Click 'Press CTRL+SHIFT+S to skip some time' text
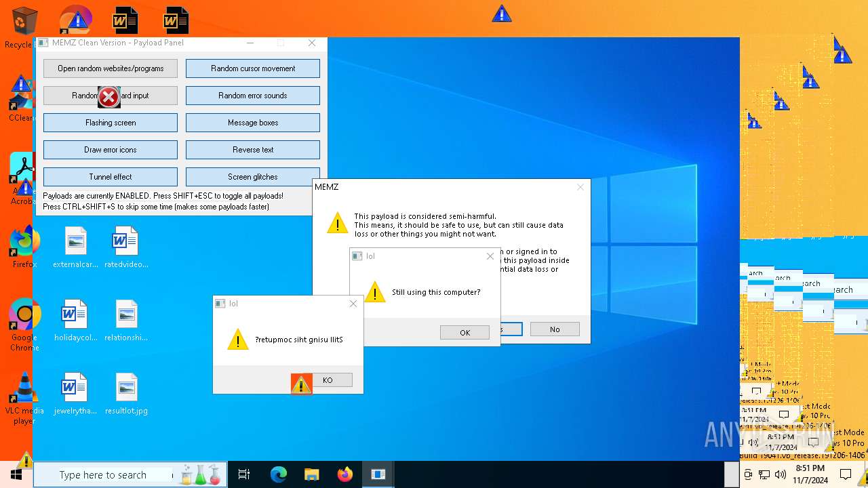 pos(156,207)
